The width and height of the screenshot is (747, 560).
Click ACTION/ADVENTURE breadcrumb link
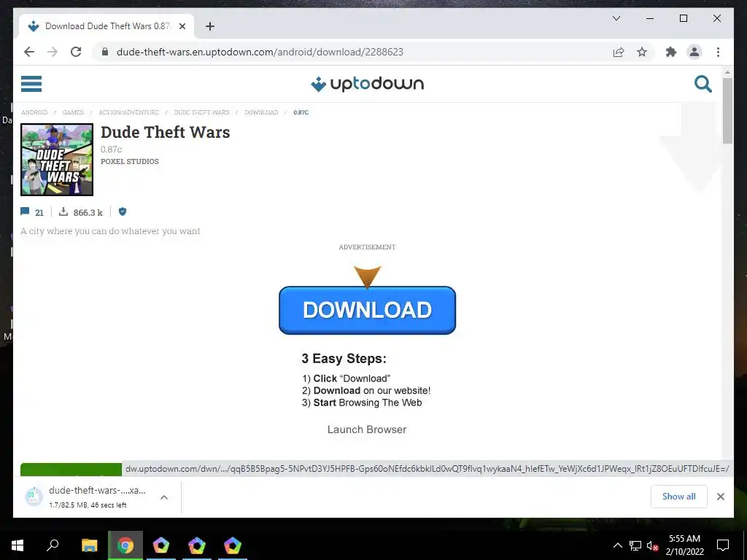[x=128, y=112]
